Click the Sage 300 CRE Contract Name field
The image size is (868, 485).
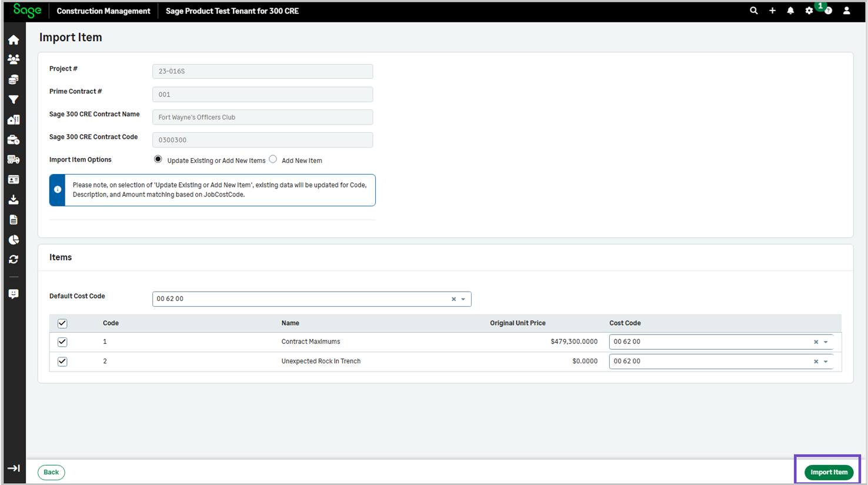click(x=262, y=117)
